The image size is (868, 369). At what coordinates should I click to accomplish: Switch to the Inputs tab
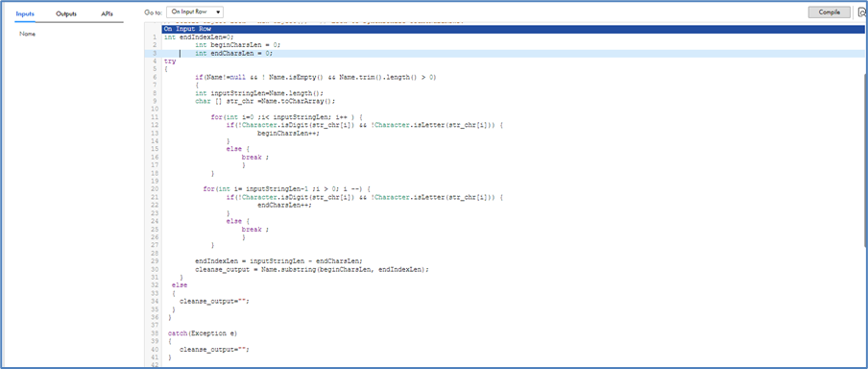tap(25, 13)
